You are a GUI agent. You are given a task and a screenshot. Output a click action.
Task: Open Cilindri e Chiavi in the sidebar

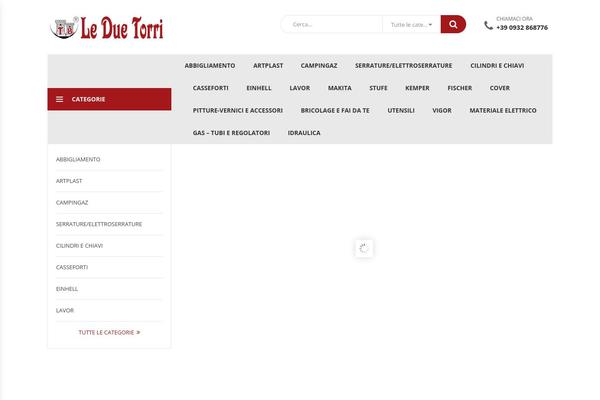click(x=79, y=246)
